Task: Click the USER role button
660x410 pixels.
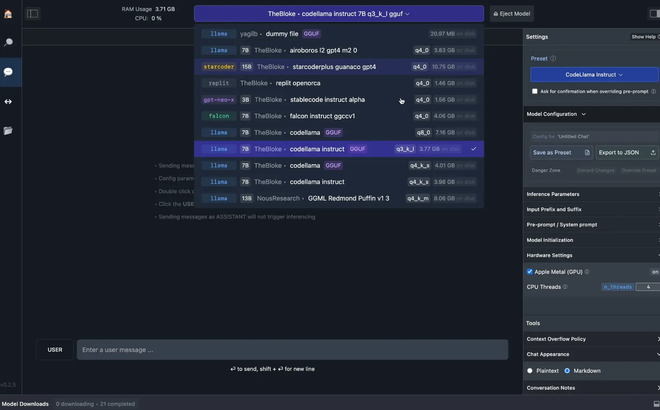Action: point(55,350)
